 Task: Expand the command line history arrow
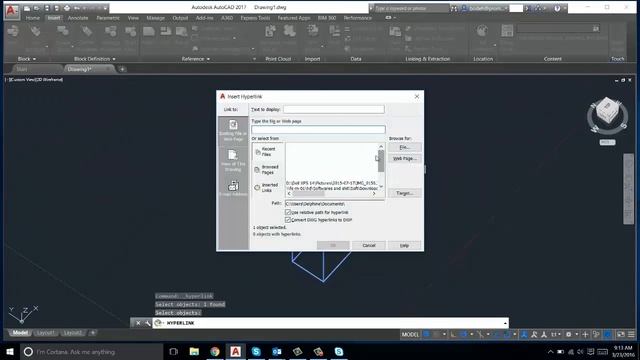coord(505,323)
